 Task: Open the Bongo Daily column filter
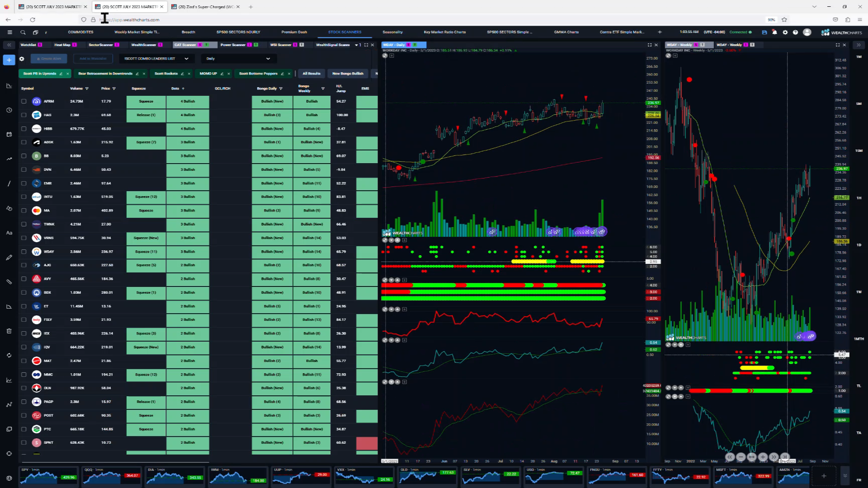coord(281,89)
